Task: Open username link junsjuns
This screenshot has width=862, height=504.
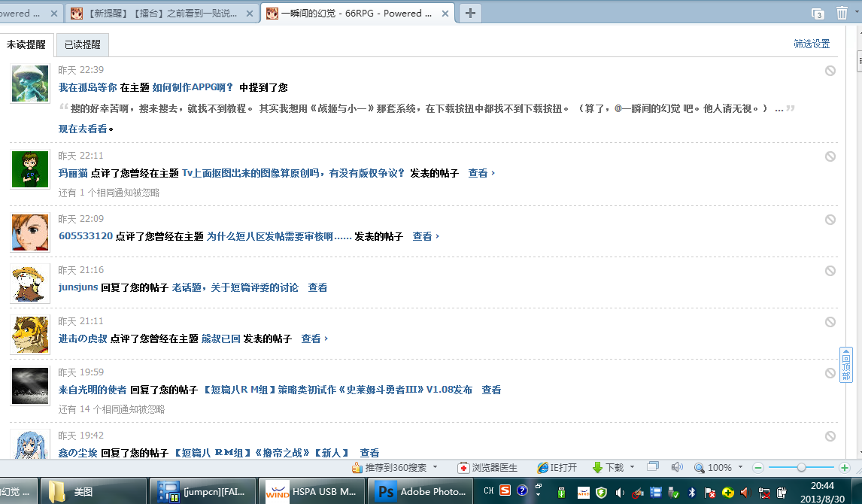Action: click(x=78, y=287)
